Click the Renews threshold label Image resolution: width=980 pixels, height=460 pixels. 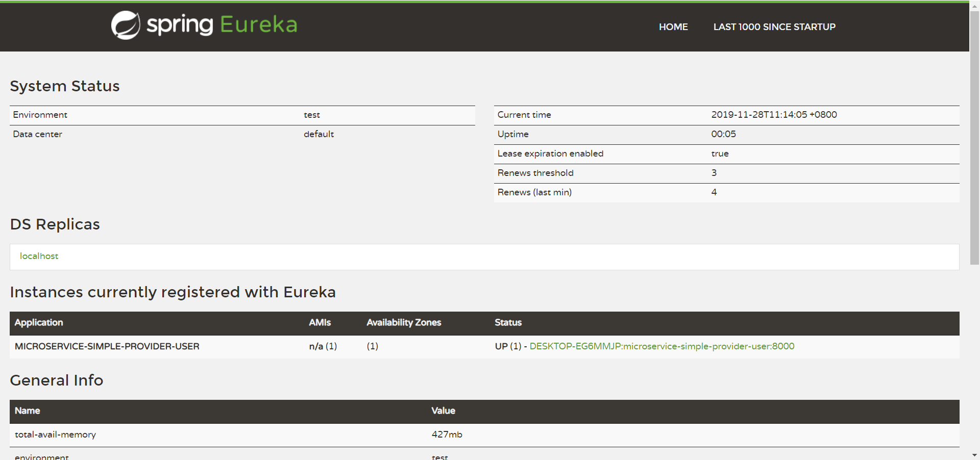pyautogui.click(x=535, y=173)
